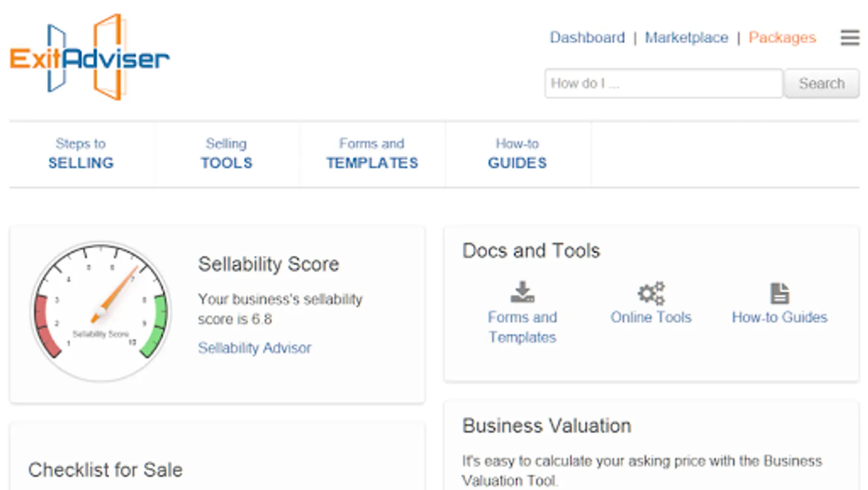Viewport: 868px width, 490px height.
Task: Click the Sellability Score heading
Action: point(268,264)
